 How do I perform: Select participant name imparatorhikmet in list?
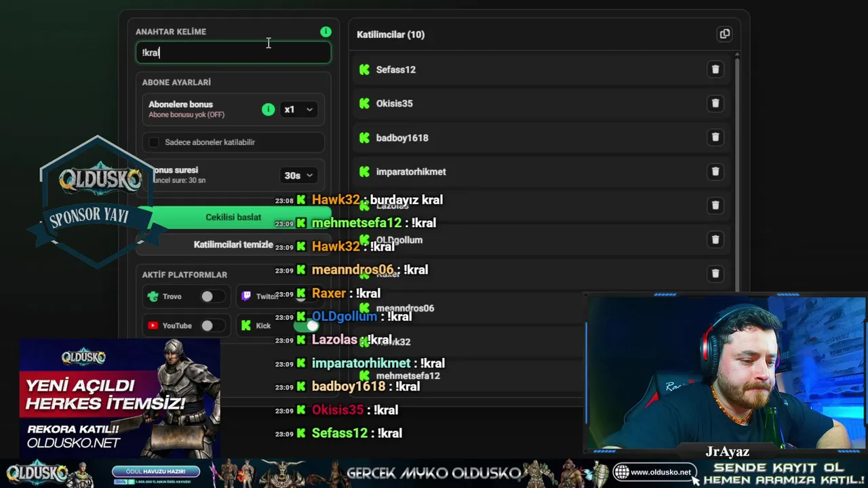pyautogui.click(x=411, y=171)
